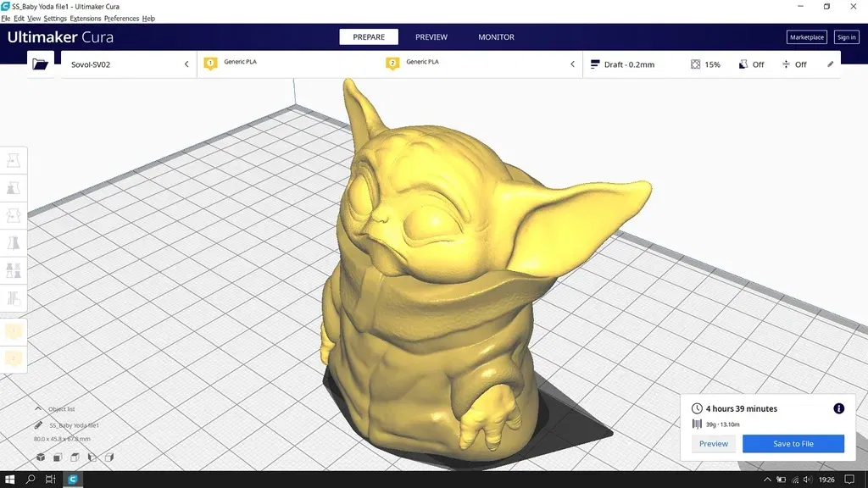868x488 pixels.
Task: Open custom print settings pencil icon
Action: click(x=831, y=64)
